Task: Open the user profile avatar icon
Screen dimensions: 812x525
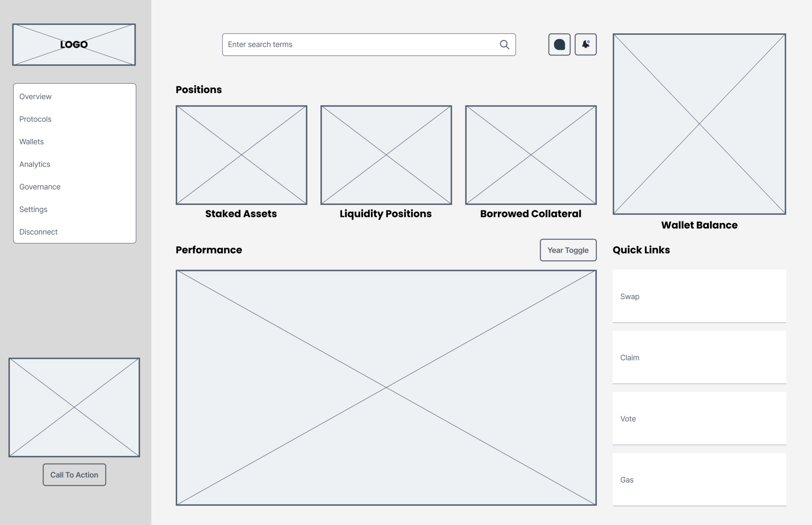Action: pos(559,44)
